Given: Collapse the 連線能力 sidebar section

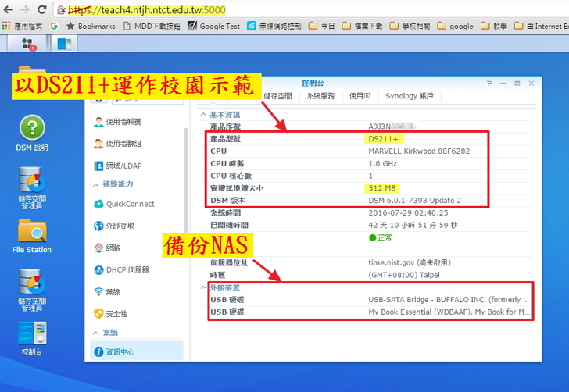Looking at the screenshot, I should [96, 184].
